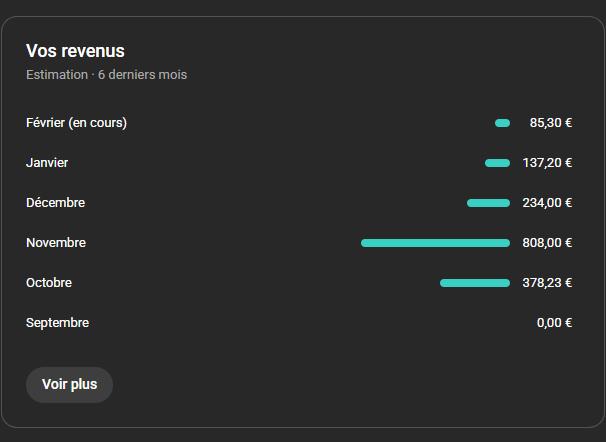Click the Février revenue bar
Screen dimensions: 606x442
point(502,123)
